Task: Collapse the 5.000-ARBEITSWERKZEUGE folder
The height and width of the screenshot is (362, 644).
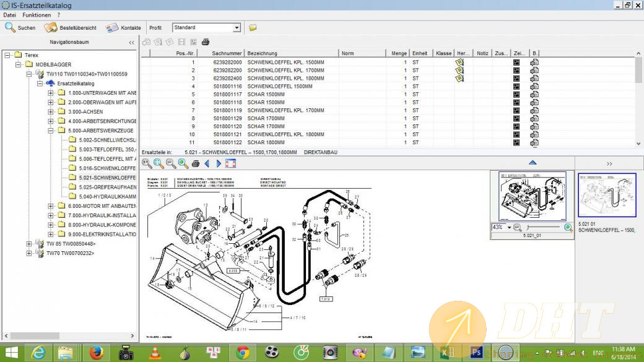Action: click(x=51, y=131)
